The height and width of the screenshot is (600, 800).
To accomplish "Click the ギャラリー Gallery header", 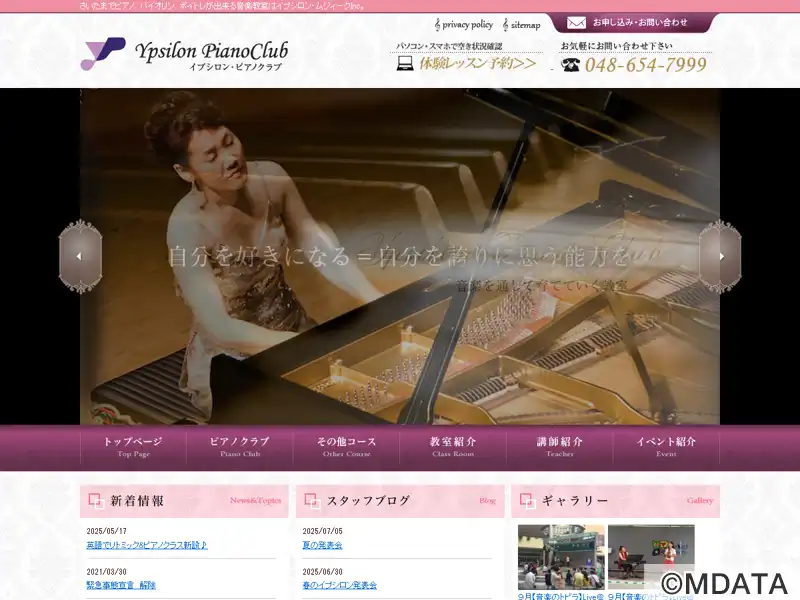I will click(616, 501).
